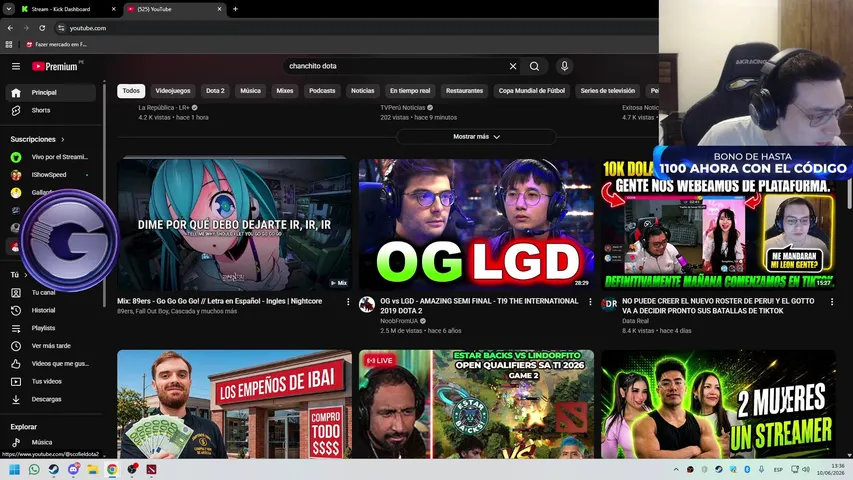Open the Estar Backs vs Lindorfito live thumbnail
The width and height of the screenshot is (853, 480).
click(476, 404)
